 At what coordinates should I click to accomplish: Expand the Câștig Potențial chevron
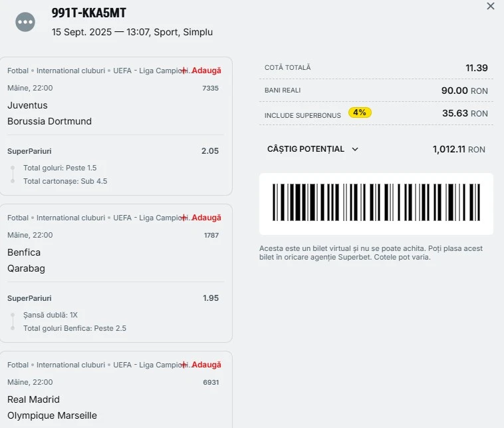[x=355, y=149]
